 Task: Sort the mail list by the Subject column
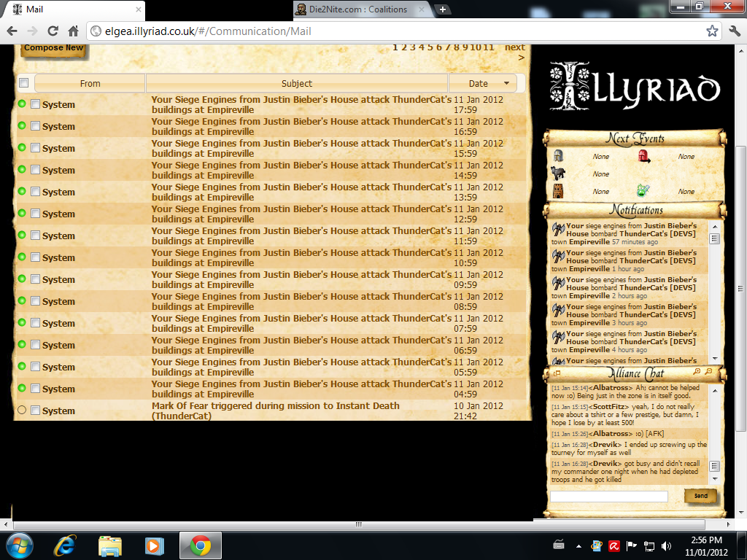[297, 83]
